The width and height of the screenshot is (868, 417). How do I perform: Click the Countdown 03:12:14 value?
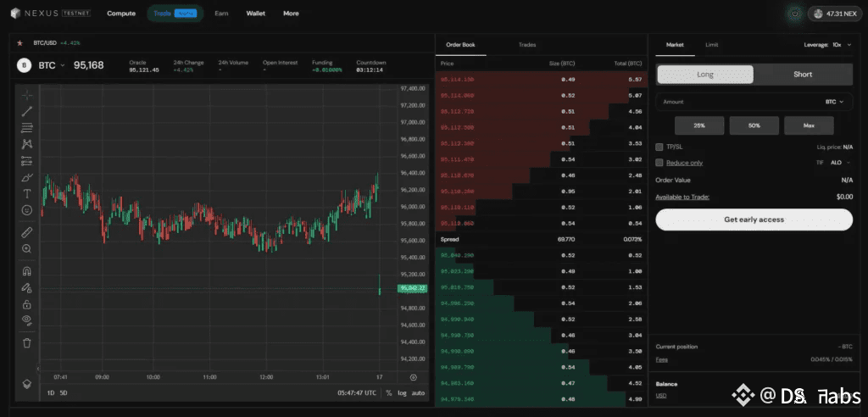click(371, 70)
